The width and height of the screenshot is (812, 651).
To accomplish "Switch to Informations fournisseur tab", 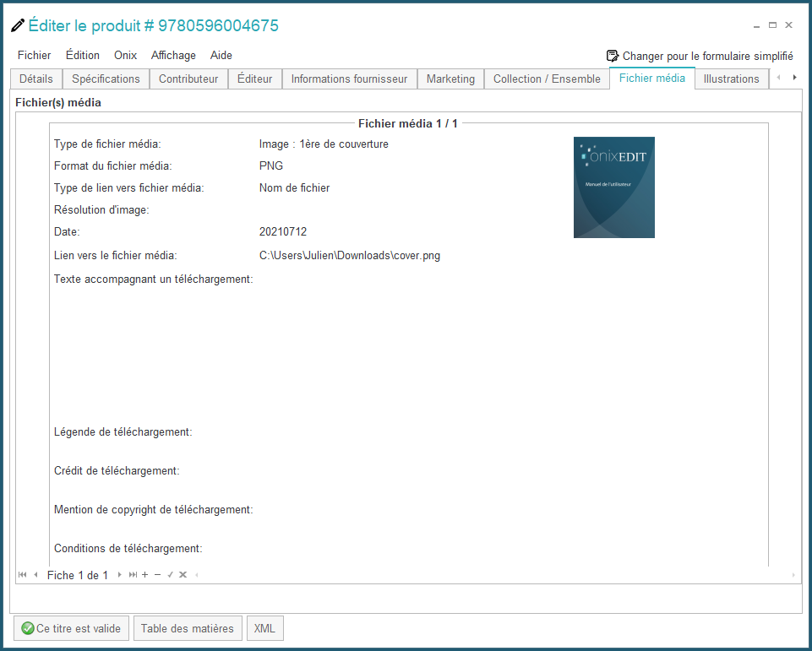I will pyautogui.click(x=349, y=79).
